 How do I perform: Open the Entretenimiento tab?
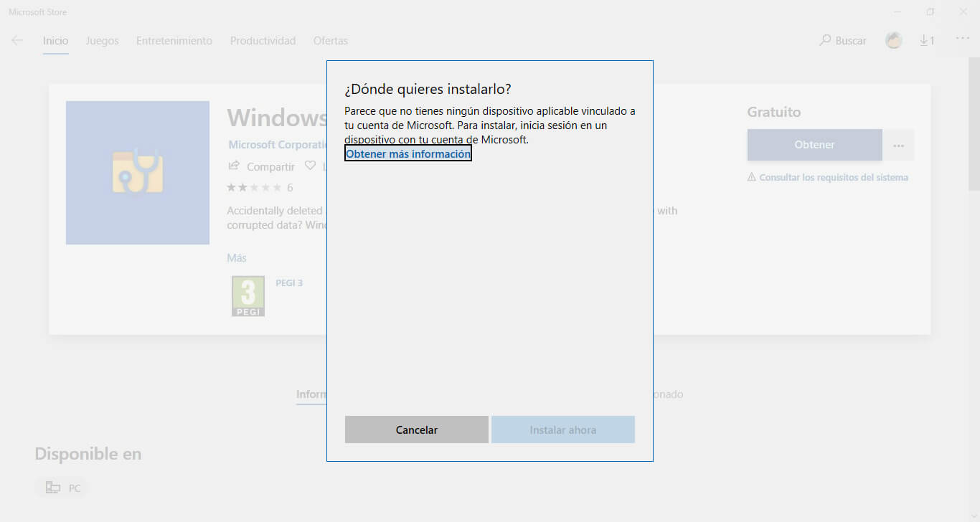[x=174, y=41]
